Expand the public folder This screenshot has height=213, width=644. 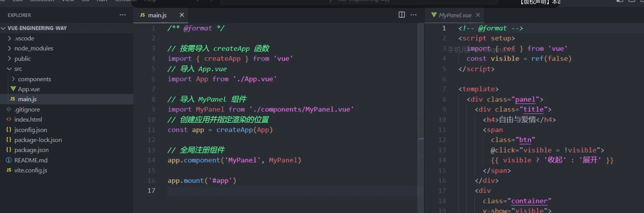tap(67, 59)
